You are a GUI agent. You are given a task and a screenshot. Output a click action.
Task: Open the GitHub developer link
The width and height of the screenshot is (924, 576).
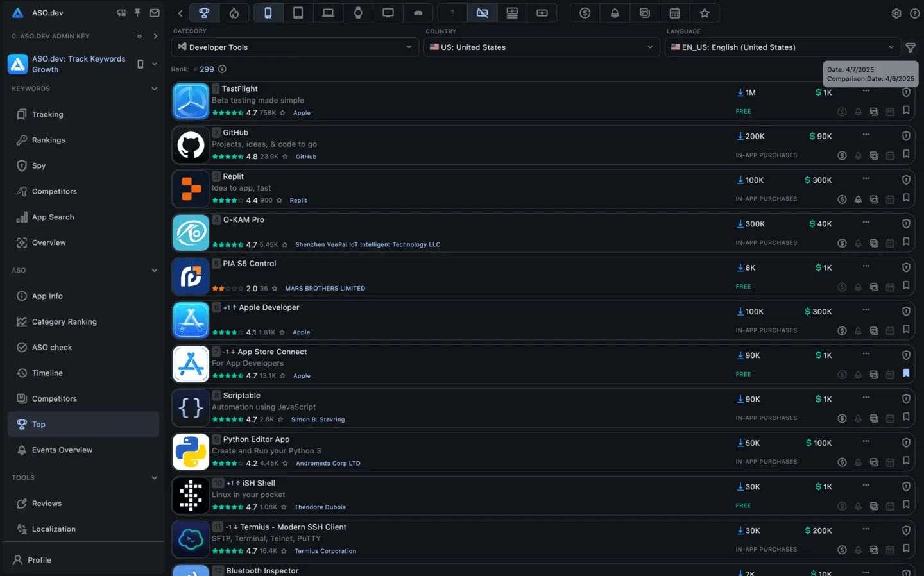(305, 156)
